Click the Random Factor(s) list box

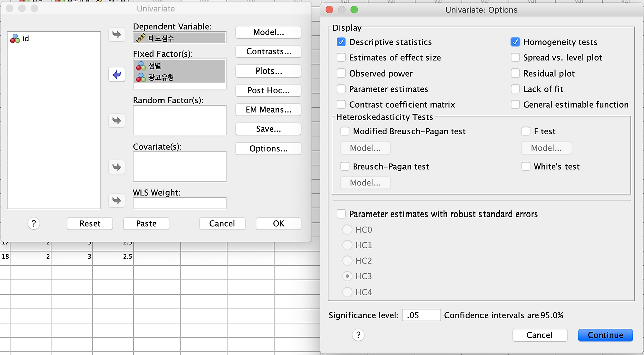click(x=180, y=120)
